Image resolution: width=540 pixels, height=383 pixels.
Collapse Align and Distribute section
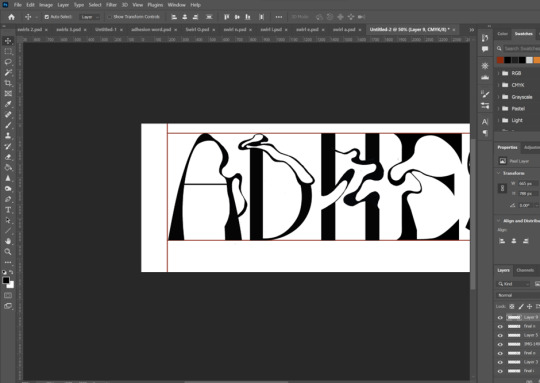coord(499,221)
